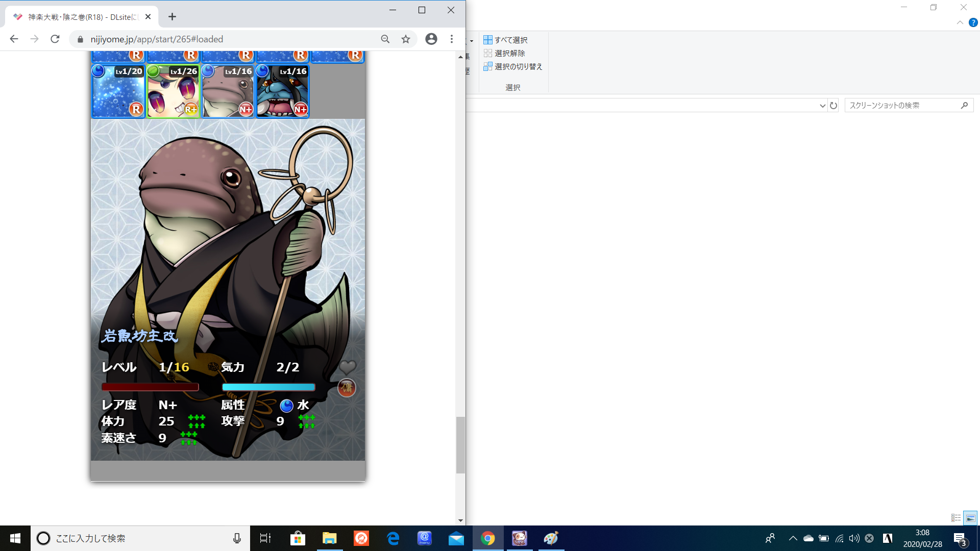Bookmark this page with the star icon
980x551 pixels.
(406, 39)
